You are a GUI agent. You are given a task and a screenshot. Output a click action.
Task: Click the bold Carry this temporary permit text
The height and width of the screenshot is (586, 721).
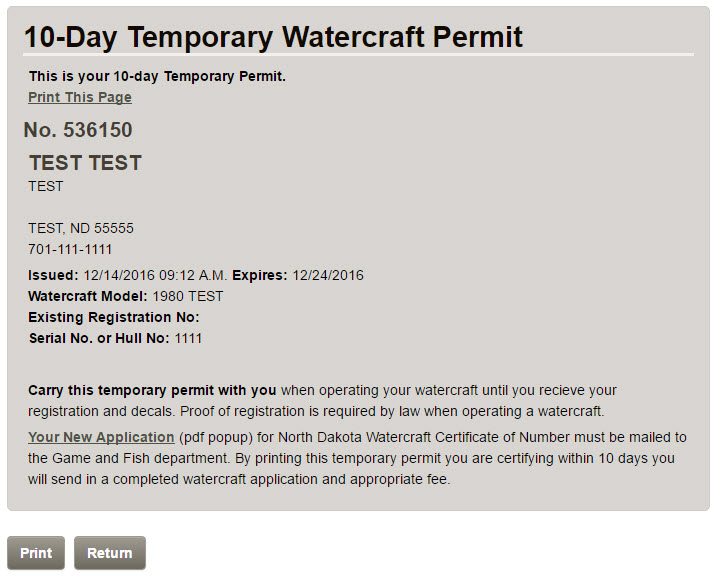152,390
